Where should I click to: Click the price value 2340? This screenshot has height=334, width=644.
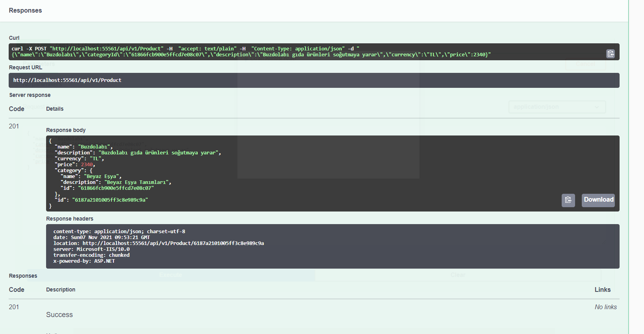87,165
